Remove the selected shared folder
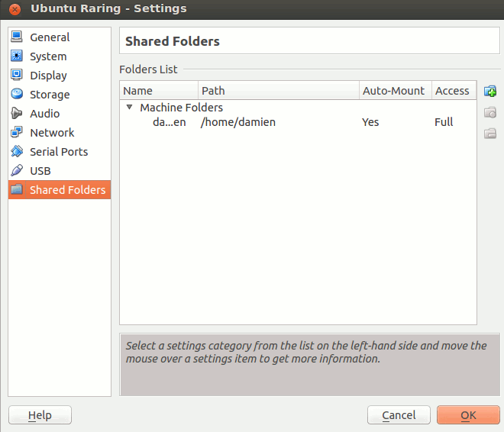 click(489, 134)
